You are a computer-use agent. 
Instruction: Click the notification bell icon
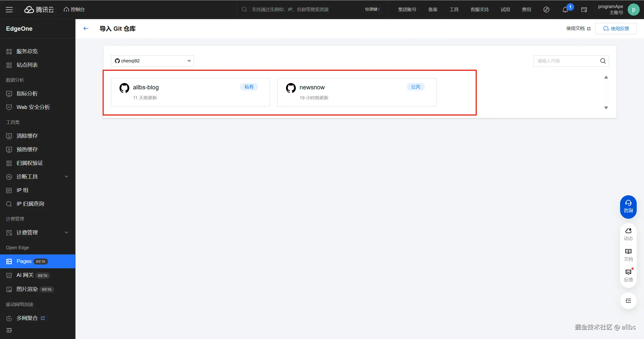click(x=565, y=10)
